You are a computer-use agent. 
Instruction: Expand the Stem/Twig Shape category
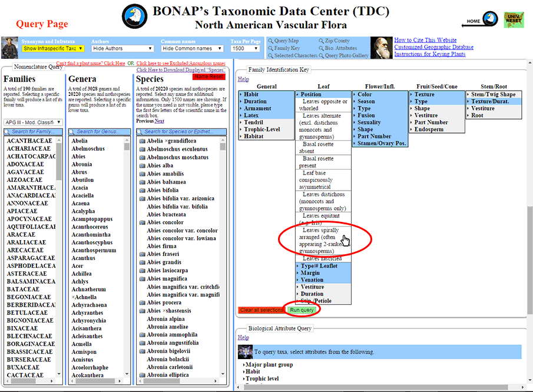point(493,94)
